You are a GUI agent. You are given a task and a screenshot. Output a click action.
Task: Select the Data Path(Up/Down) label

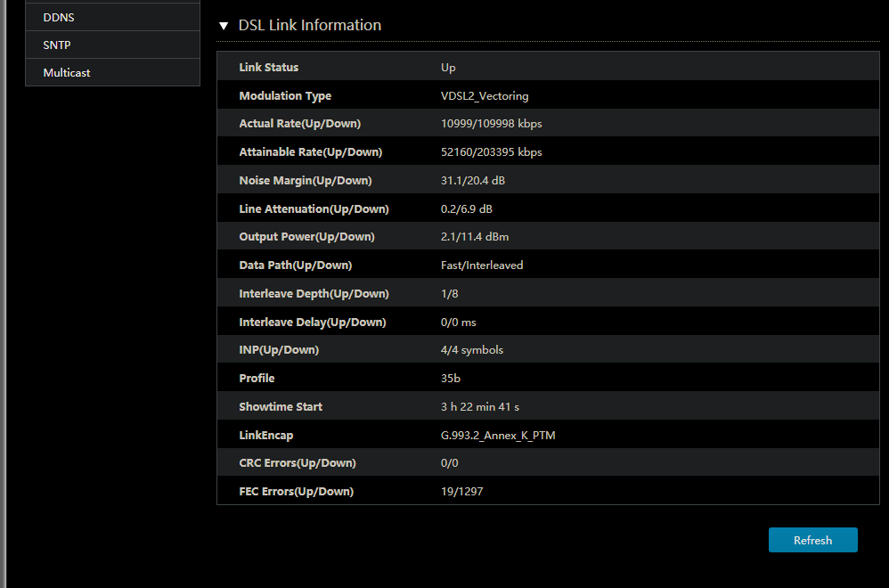coord(296,265)
